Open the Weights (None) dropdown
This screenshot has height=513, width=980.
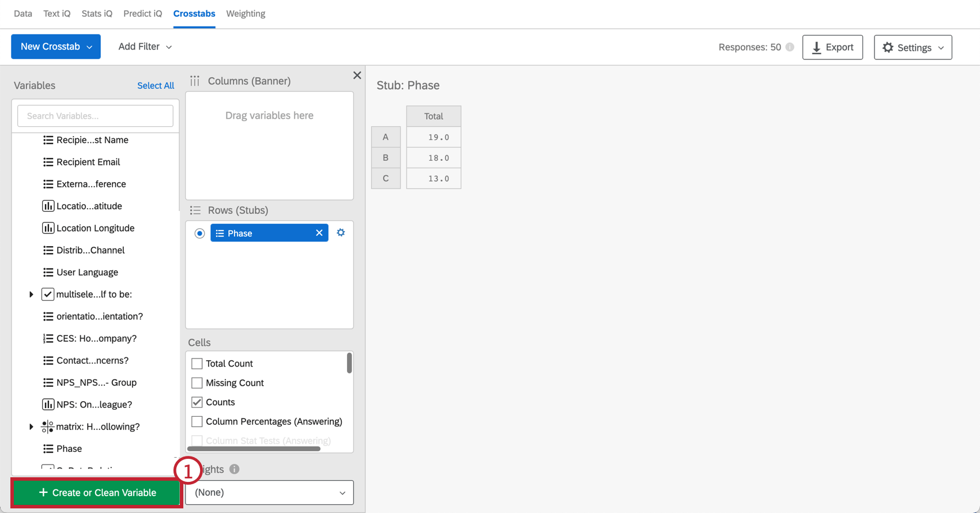(x=269, y=493)
